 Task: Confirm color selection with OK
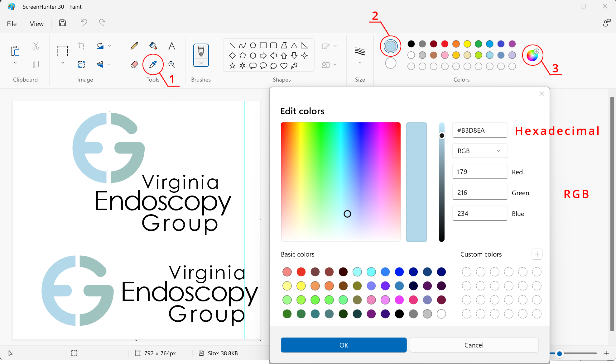[344, 345]
